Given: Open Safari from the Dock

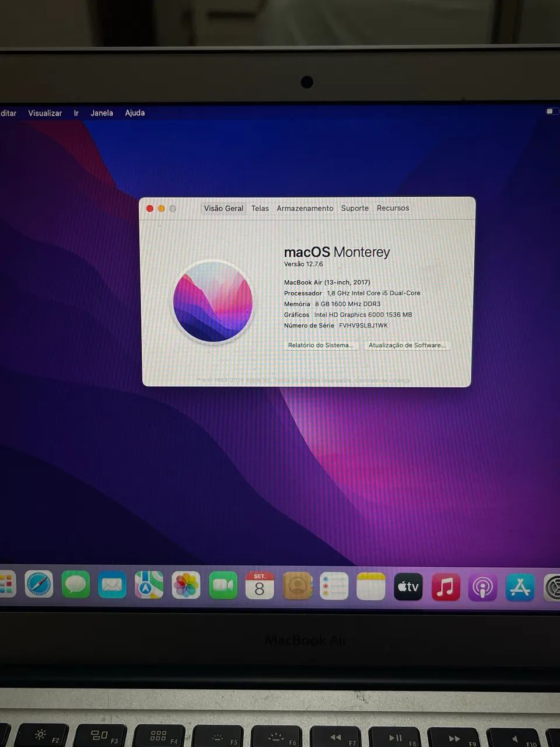Looking at the screenshot, I should [x=39, y=584].
